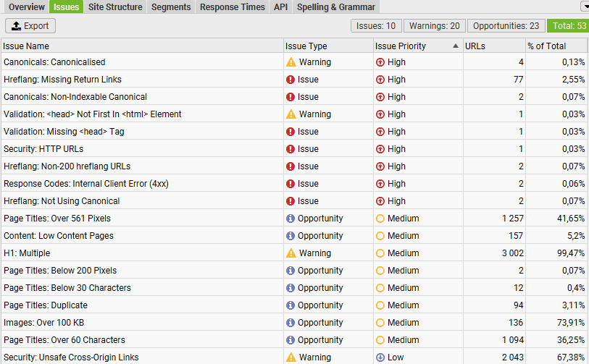Click percentage value 67,38%

571,357
